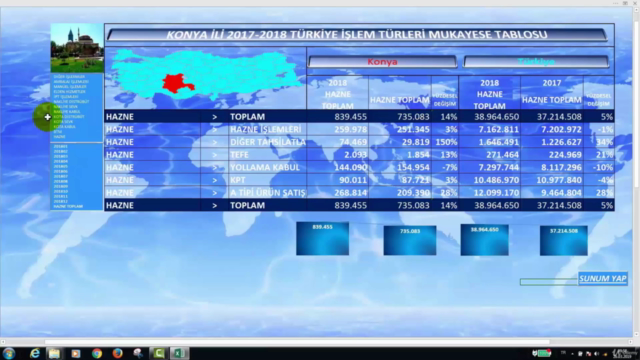
Task: Select the Konya header button
Action: pos(382,62)
